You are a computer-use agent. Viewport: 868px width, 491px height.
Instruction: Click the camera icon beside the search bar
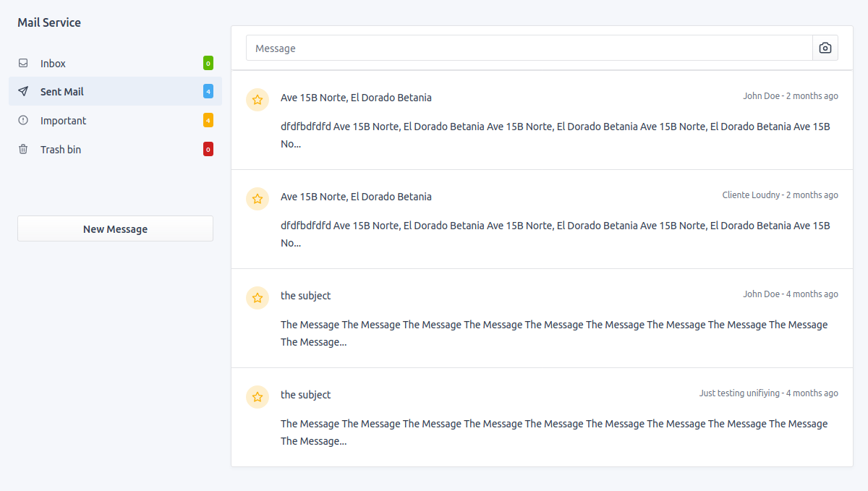[x=825, y=48]
